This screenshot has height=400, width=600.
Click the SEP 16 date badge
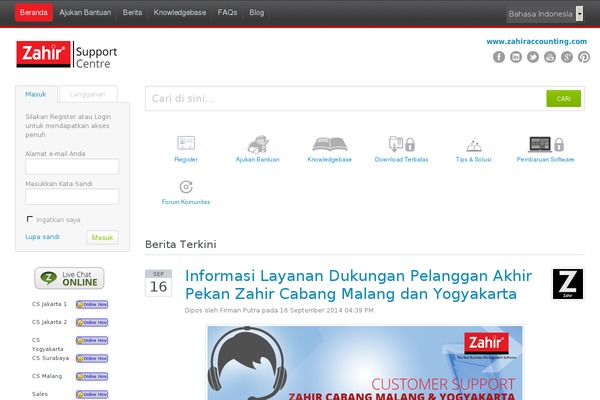[158, 283]
